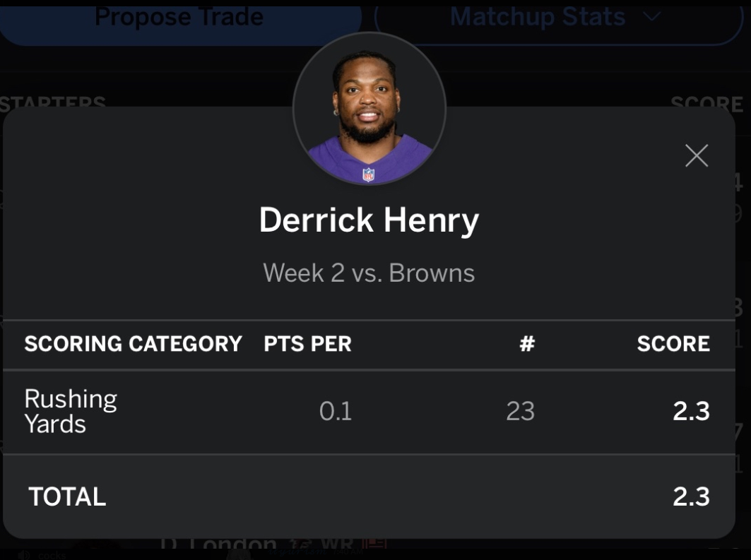
Task: Click the news icon beside WR
Action: pyautogui.click(x=374, y=543)
